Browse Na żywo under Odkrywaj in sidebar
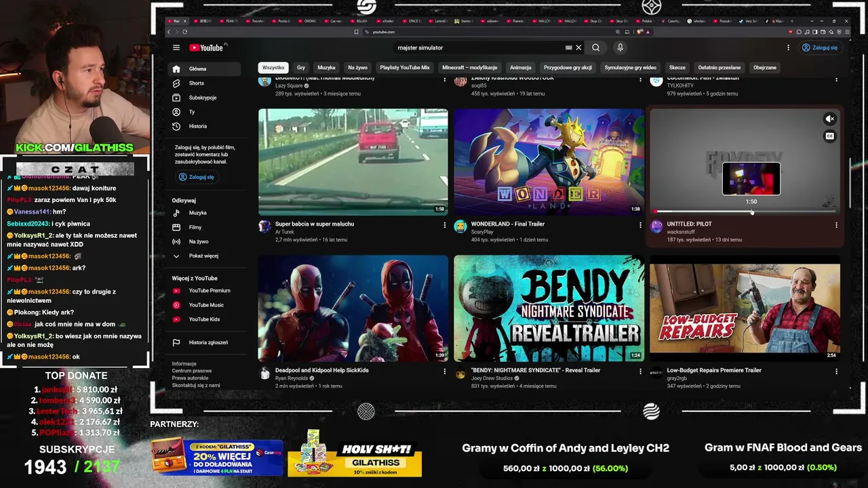 [203, 241]
